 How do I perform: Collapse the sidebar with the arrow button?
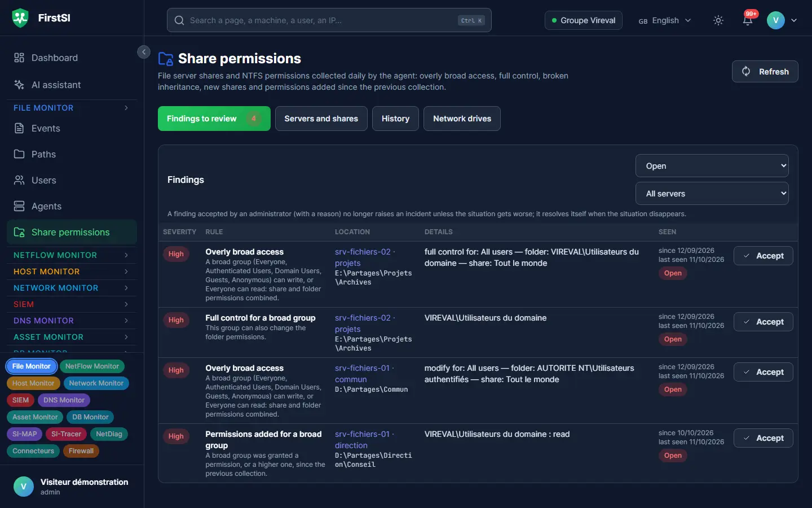144,52
